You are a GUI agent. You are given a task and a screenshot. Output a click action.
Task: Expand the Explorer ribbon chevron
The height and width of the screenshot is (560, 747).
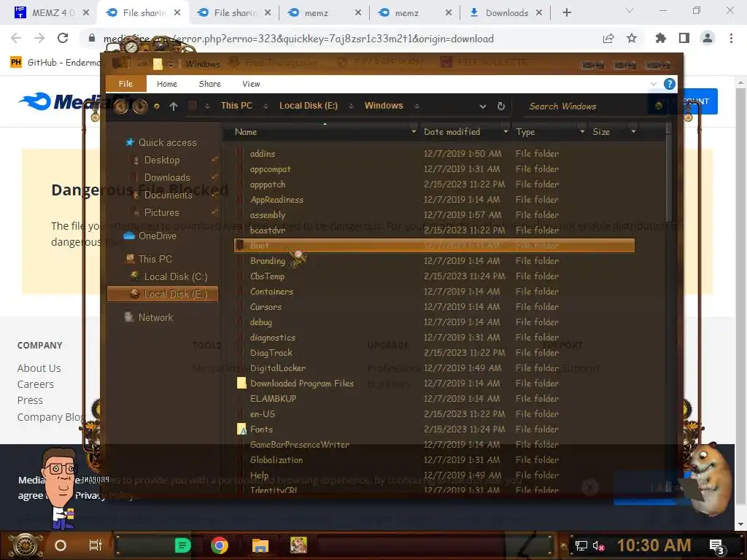pos(653,85)
